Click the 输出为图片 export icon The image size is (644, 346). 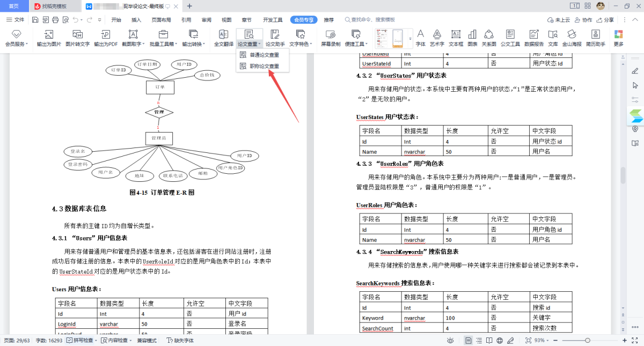49,38
